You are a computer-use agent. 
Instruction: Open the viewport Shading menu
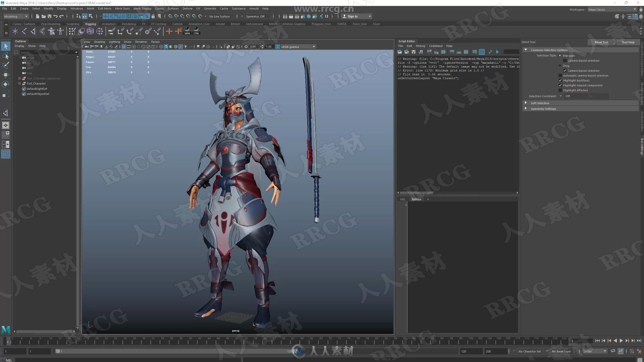point(99,42)
